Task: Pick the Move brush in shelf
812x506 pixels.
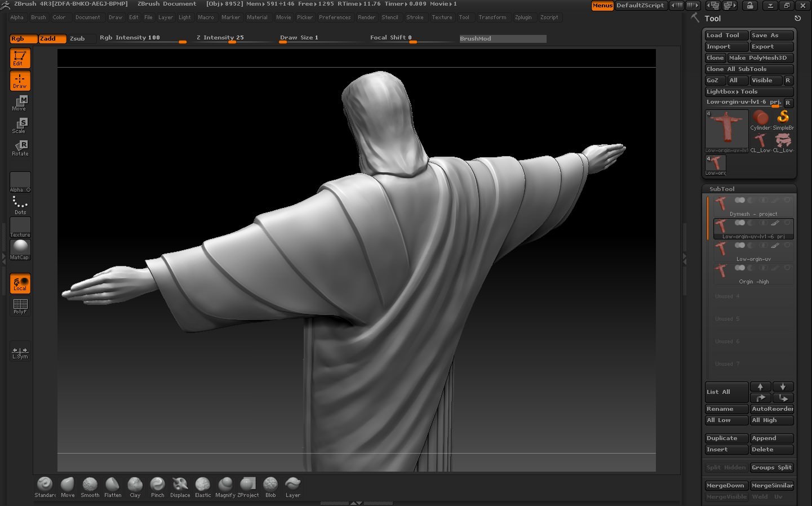Action: click(x=68, y=487)
